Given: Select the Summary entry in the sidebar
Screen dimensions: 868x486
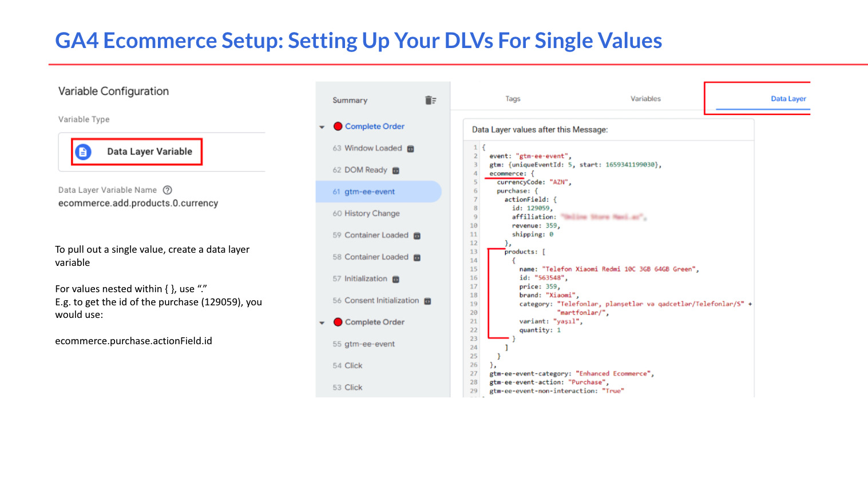Looking at the screenshot, I should [350, 100].
